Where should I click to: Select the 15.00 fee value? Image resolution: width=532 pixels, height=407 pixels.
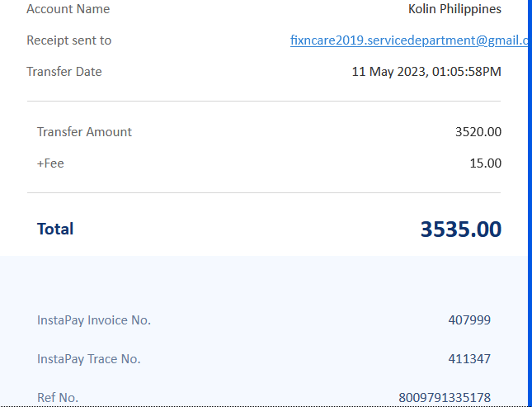point(485,163)
